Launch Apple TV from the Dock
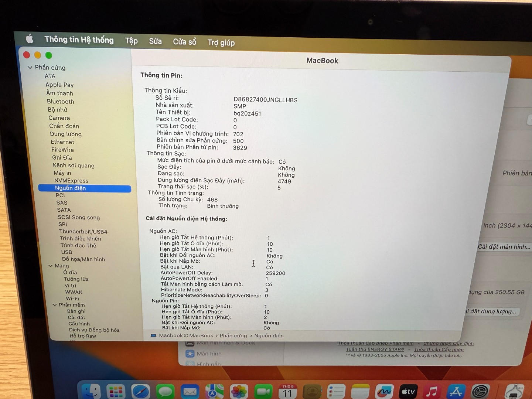The height and width of the screenshot is (399, 532). pyautogui.click(x=408, y=392)
